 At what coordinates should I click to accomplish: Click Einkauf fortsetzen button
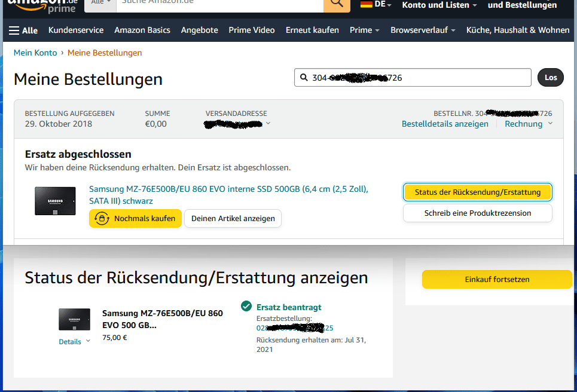point(497,280)
